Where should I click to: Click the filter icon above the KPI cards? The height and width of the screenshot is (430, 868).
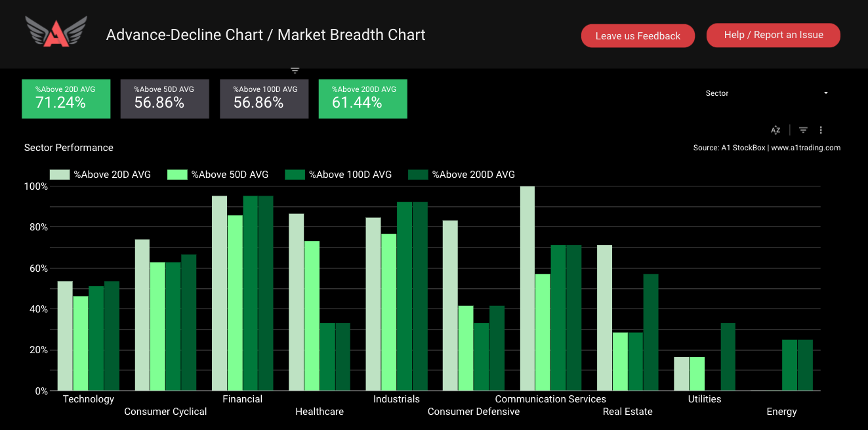pos(295,70)
